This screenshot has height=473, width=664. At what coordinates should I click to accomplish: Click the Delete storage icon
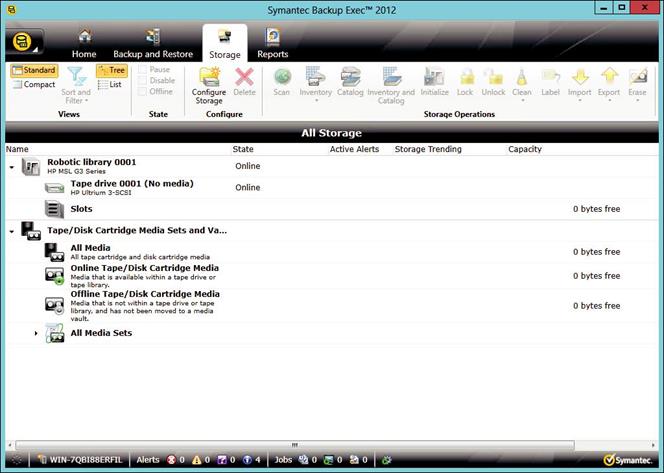[244, 77]
